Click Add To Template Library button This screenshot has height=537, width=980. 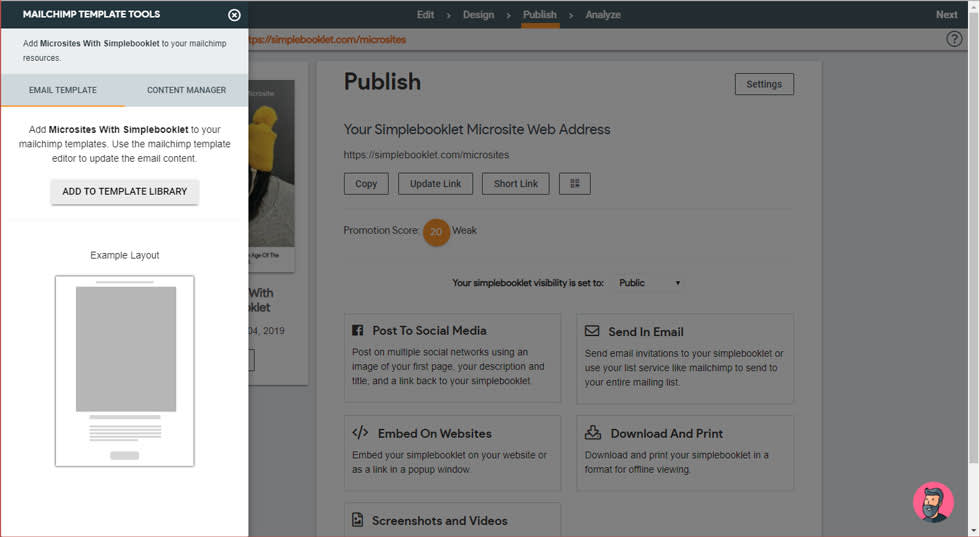pyautogui.click(x=124, y=191)
